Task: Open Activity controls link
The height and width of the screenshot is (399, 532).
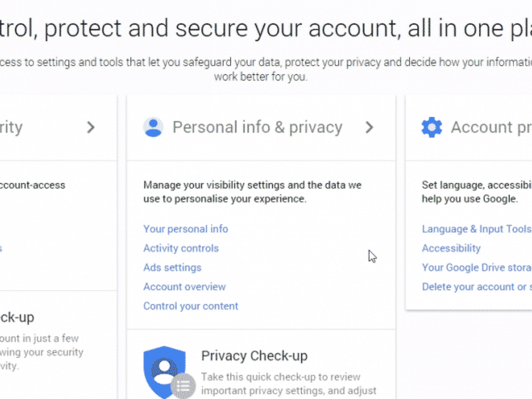Action: coord(181,248)
